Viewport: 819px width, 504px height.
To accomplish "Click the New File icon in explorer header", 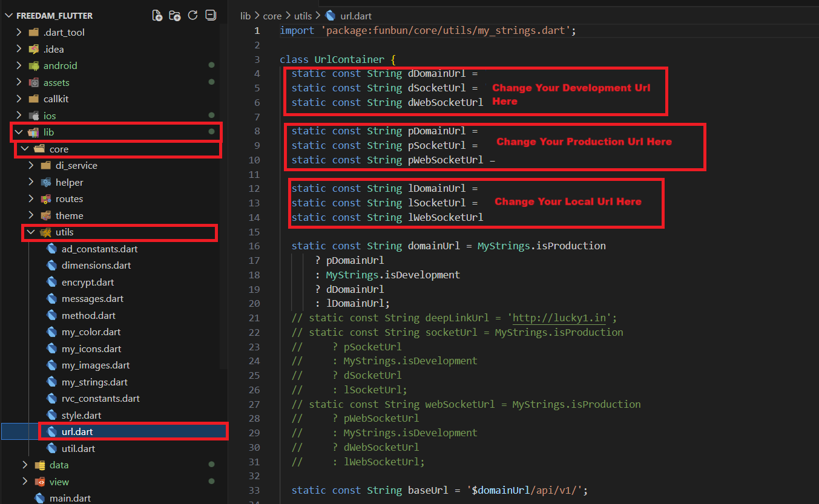I will [157, 16].
